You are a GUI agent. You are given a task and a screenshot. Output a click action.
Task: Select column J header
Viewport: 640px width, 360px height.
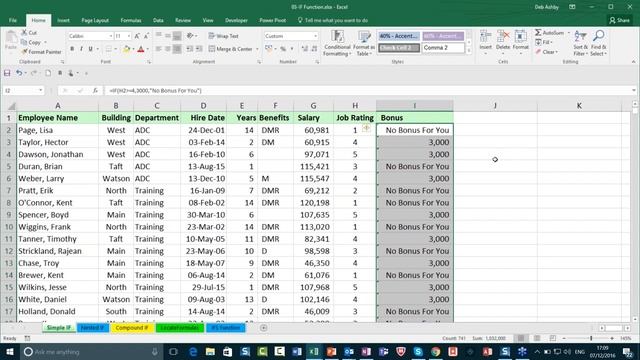(495, 106)
